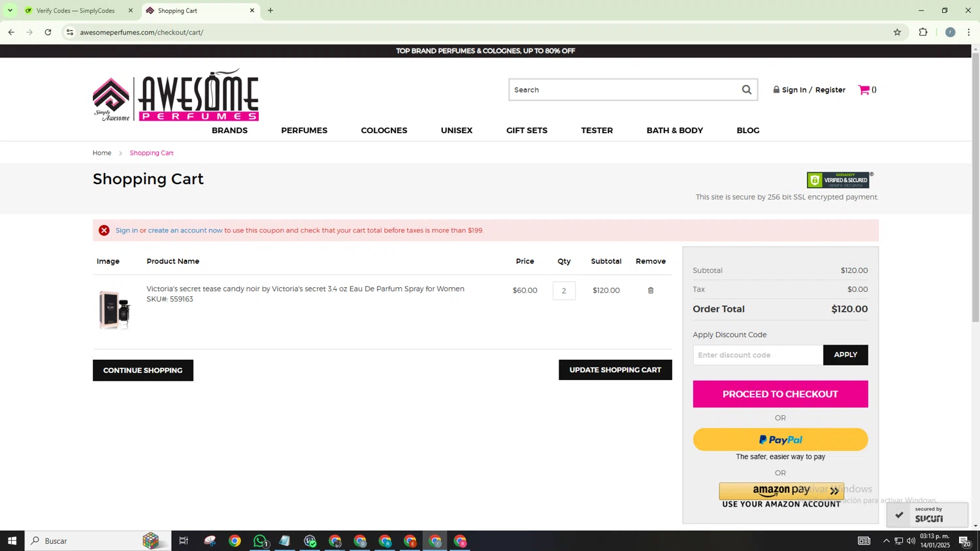Open the BATH & BODY menu
This screenshot has width=980, height=551.
pos(675,131)
